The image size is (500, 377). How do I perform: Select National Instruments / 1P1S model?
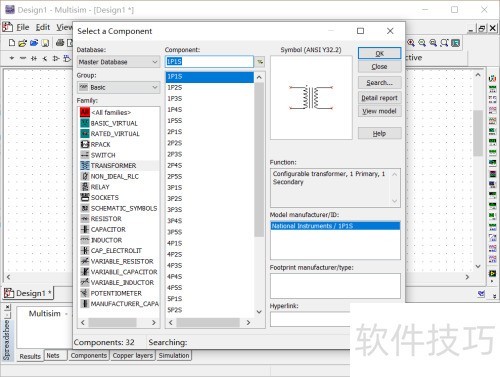coord(335,226)
